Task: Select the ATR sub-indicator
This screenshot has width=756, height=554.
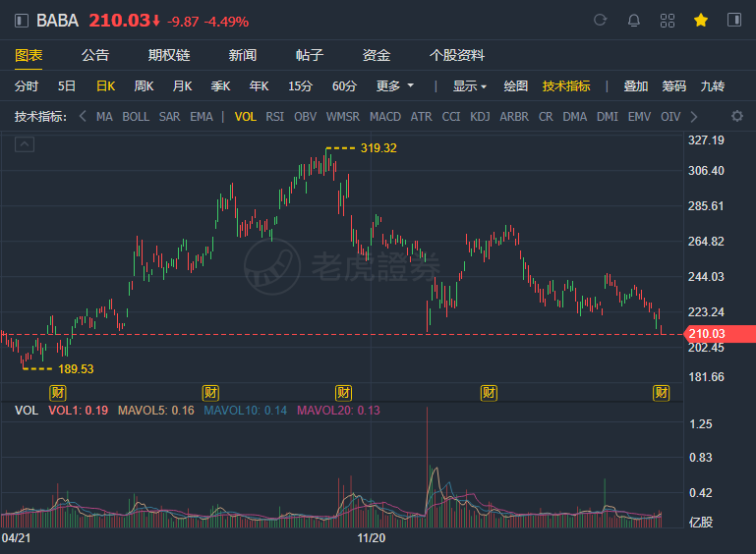Action: 422,117
